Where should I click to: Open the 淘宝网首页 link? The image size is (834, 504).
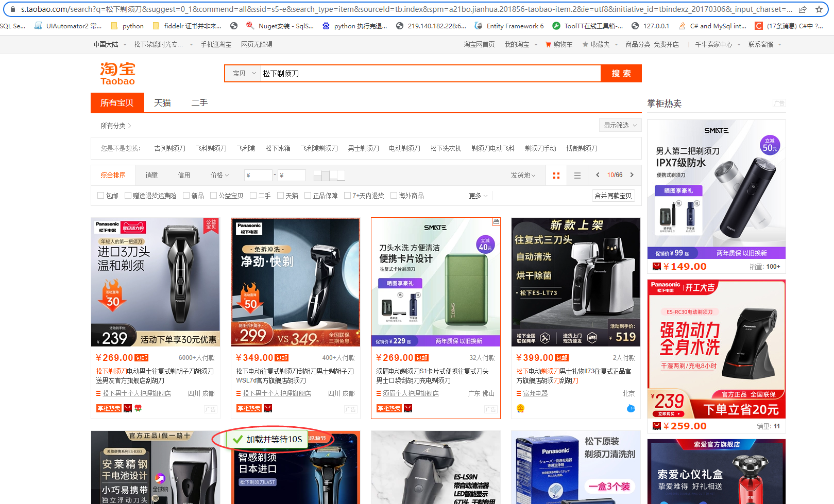tap(479, 45)
